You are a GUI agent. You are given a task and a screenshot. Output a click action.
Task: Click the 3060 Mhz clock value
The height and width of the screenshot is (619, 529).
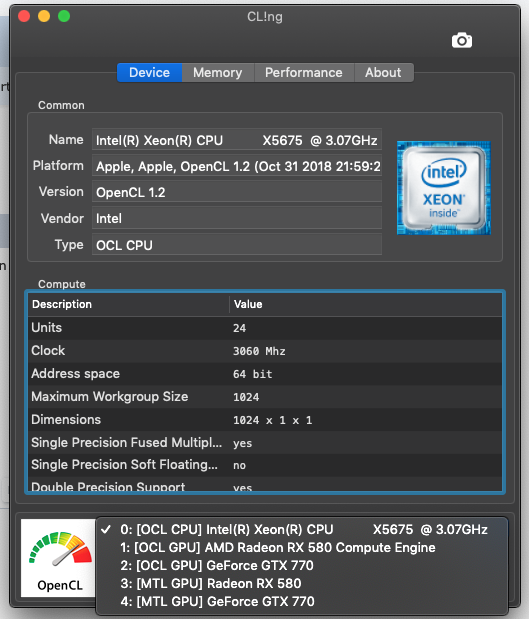click(x=259, y=351)
